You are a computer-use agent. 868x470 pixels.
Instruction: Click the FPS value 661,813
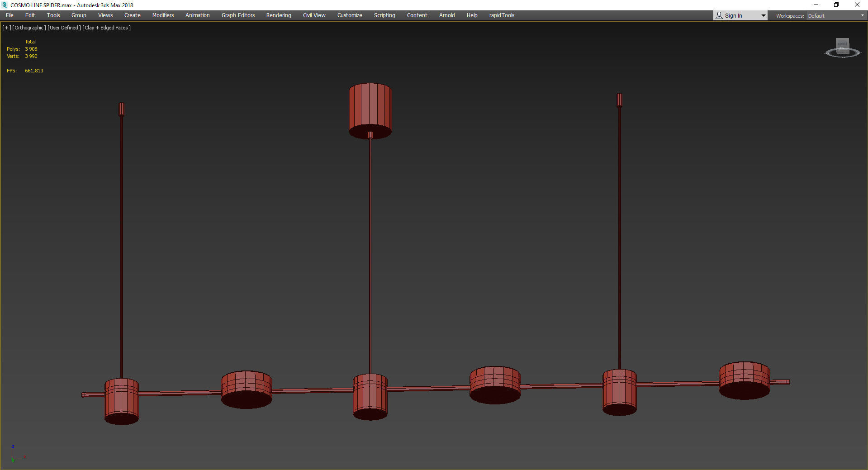click(x=34, y=71)
